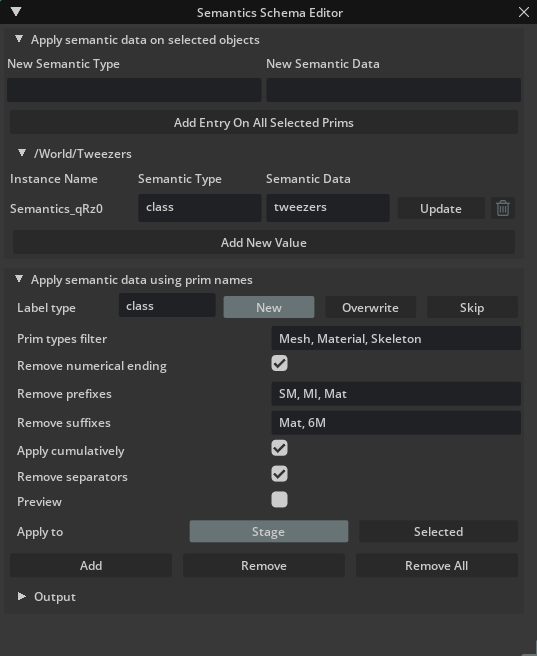Delete the Semantics_qRz0 entry with trash icon

click(503, 208)
